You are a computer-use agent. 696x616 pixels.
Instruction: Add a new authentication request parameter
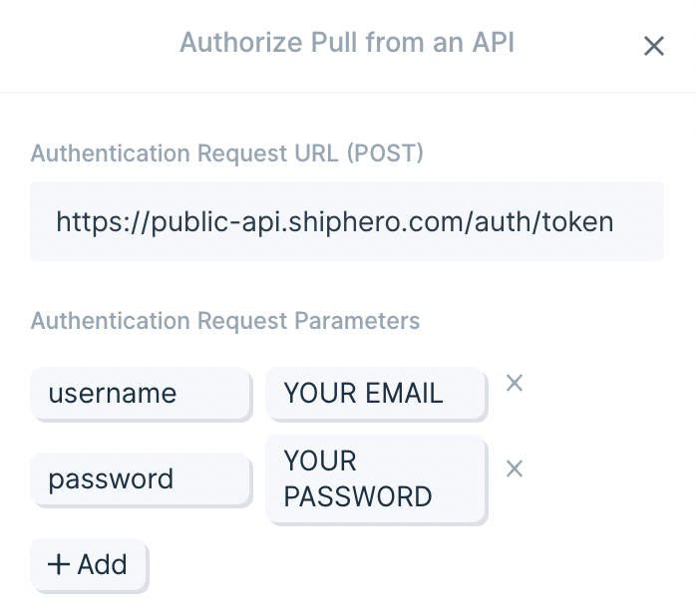point(88,564)
